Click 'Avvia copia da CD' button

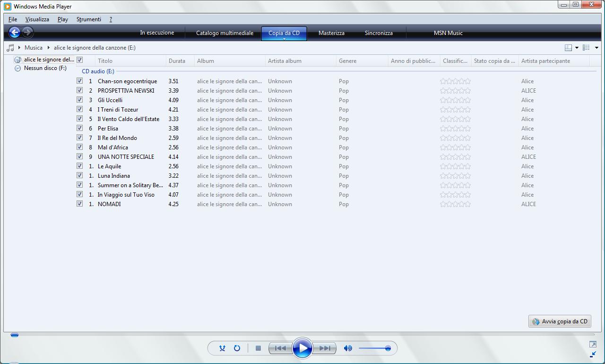[x=560, y=321]
